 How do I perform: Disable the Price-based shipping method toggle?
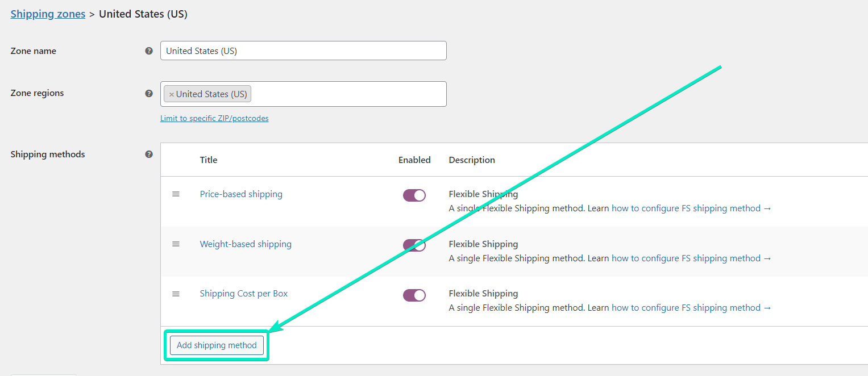click(414, 195)
